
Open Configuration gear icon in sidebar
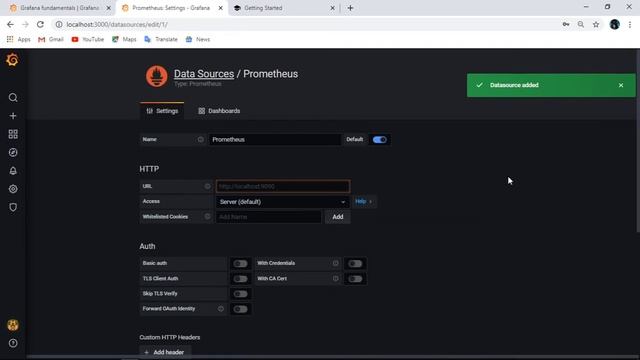13,189
